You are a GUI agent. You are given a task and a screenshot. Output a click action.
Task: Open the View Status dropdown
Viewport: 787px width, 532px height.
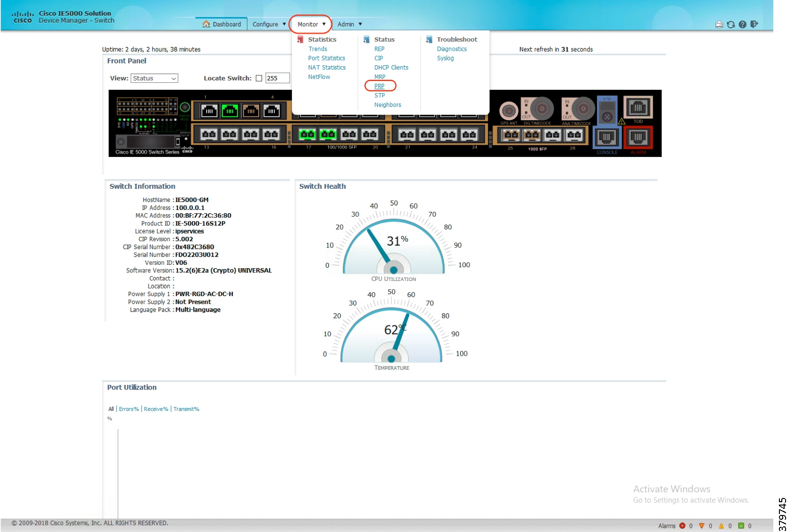coord(154,78)
